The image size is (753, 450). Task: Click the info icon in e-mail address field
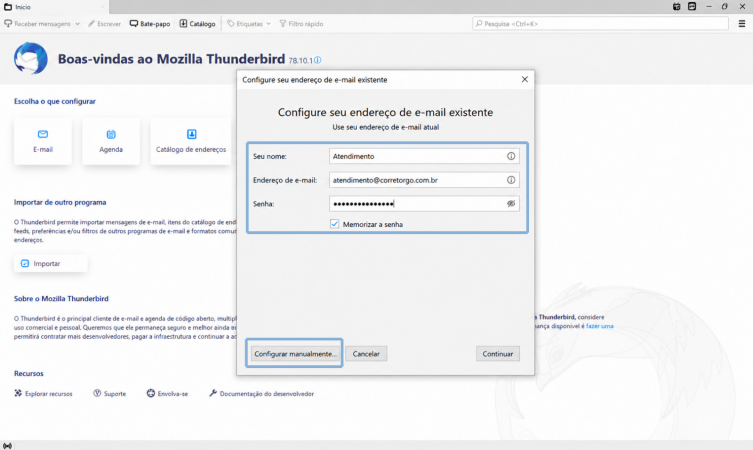[x=511, y=180]
